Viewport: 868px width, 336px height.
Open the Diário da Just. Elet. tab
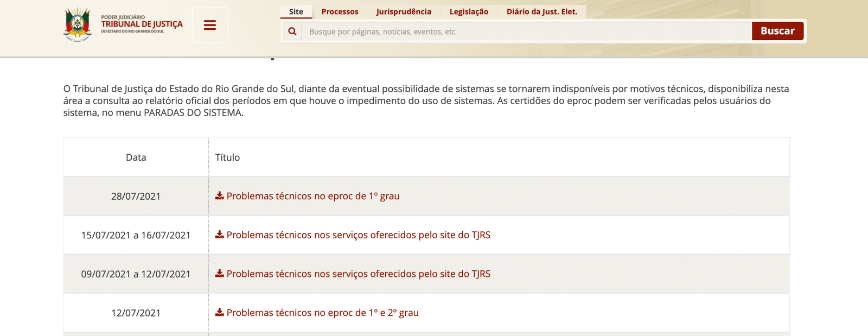[x=541, y=11]
